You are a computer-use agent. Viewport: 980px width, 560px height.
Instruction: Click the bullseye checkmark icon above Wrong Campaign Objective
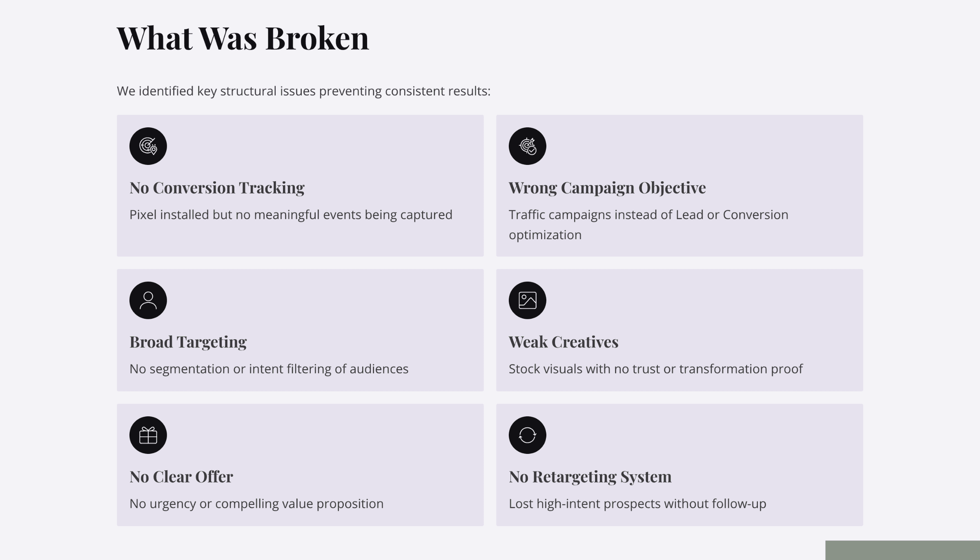pyautogui.click(x=527, y=146)
